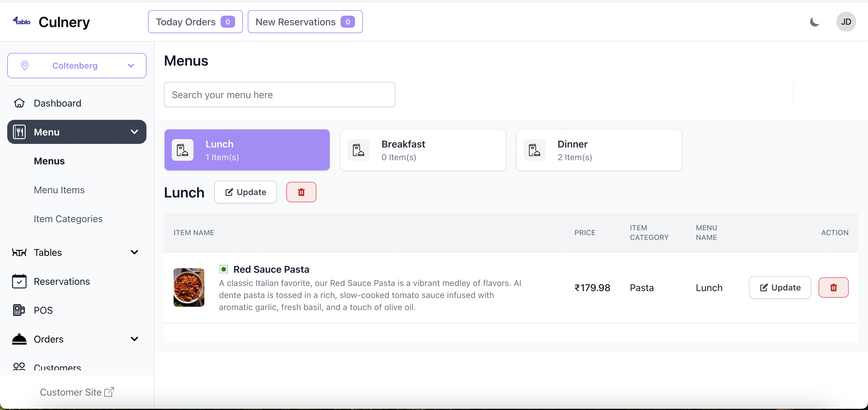
Task: Open the JD user avatar
Action: pos(846,22)
